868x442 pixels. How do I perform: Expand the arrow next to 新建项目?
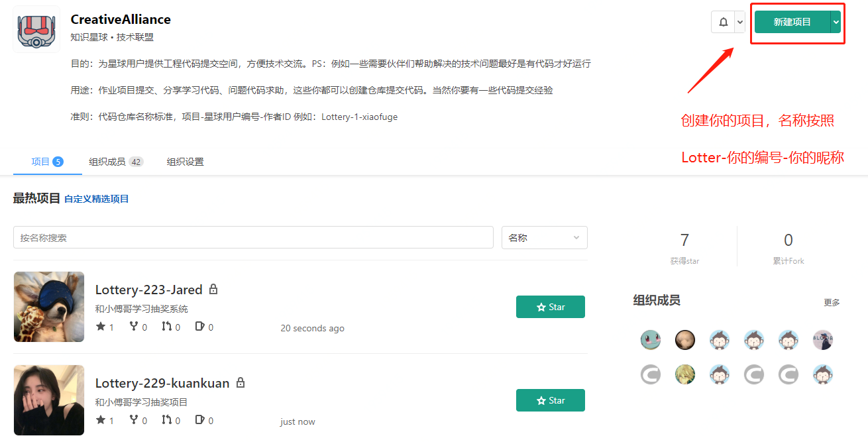[836, 22]
